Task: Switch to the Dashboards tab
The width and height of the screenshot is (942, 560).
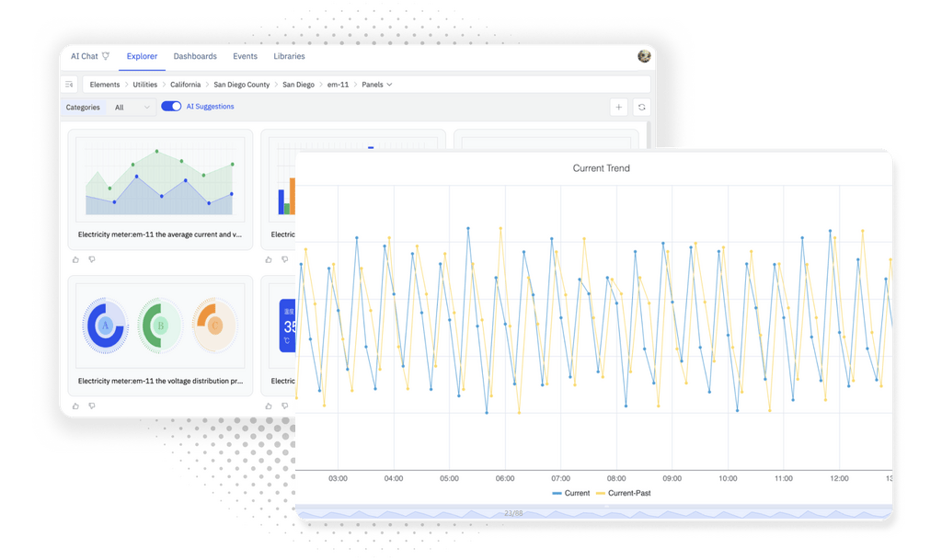Action: coord(195,56)
